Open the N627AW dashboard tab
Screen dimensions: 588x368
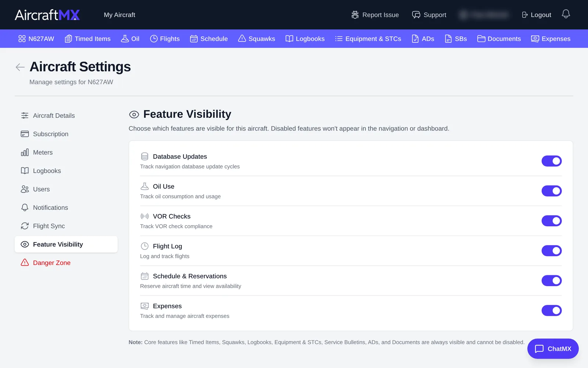click(36, 39)
